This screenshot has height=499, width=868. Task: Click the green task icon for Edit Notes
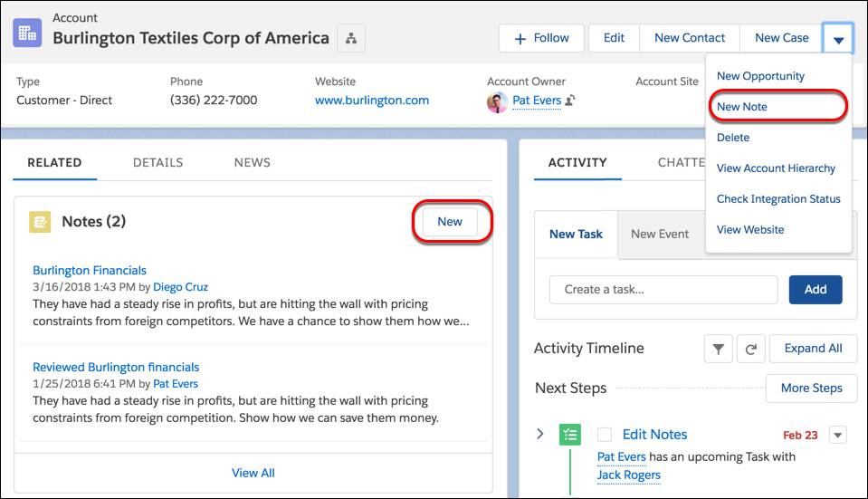point(569,435)
